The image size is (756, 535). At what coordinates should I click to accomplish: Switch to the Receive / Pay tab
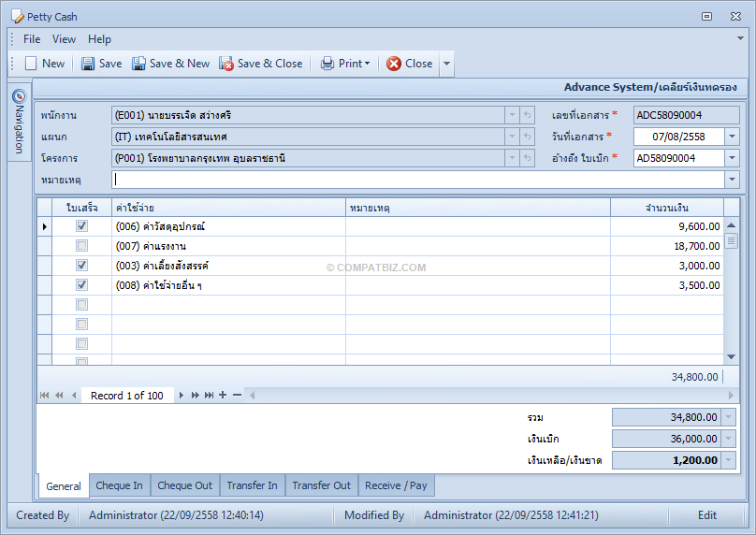(396, 485)
